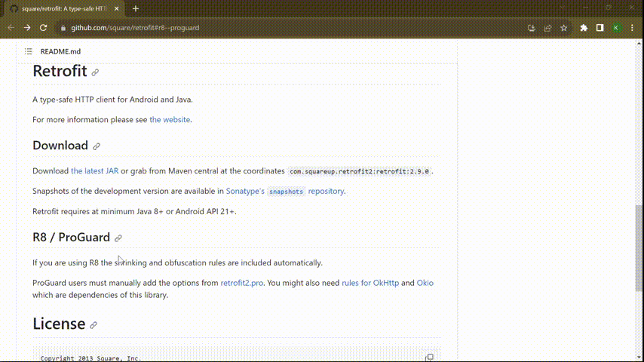The width and height of the screenshot is (644, 362).
Task: Open the Extensions puzzle icon
Action: (584, 28)
